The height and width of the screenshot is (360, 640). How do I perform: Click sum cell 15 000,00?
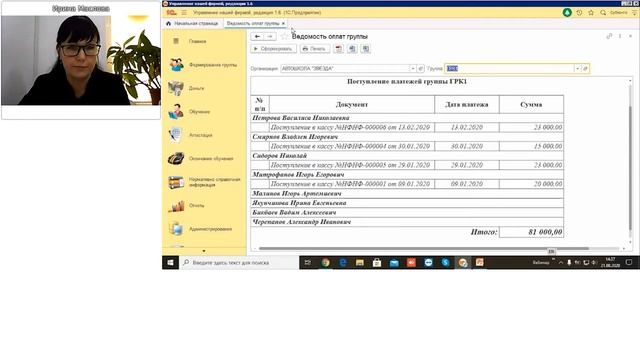531,146
